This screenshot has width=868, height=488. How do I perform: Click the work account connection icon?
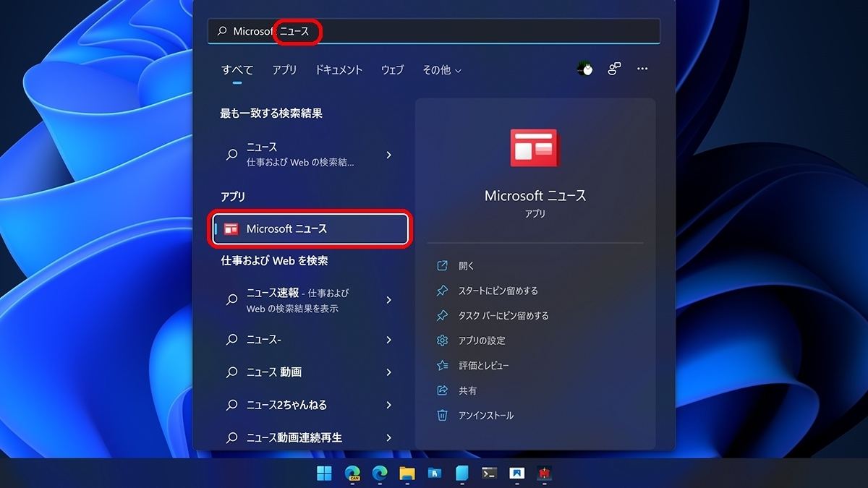pyautogui.click(x=614, y=69)
